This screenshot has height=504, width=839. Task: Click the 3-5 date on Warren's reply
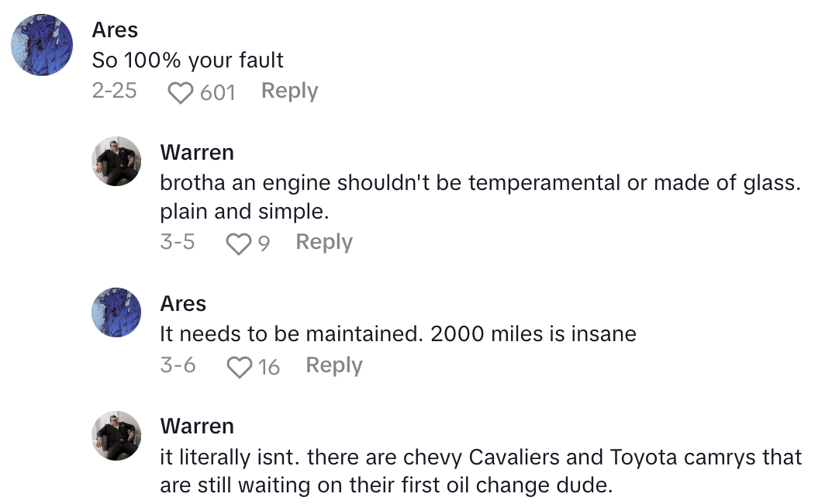click(178, 243)
